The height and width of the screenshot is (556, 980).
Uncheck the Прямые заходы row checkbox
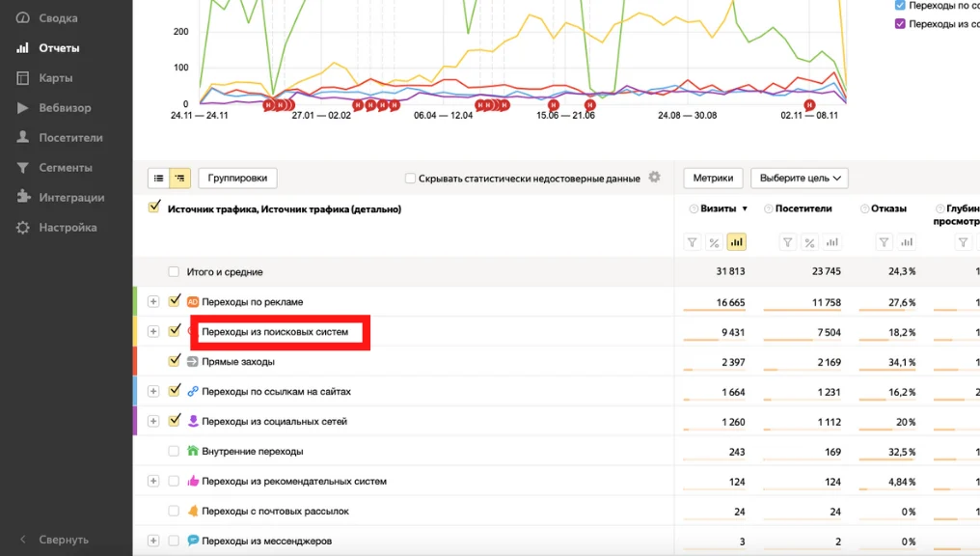(x=175, y=361)
